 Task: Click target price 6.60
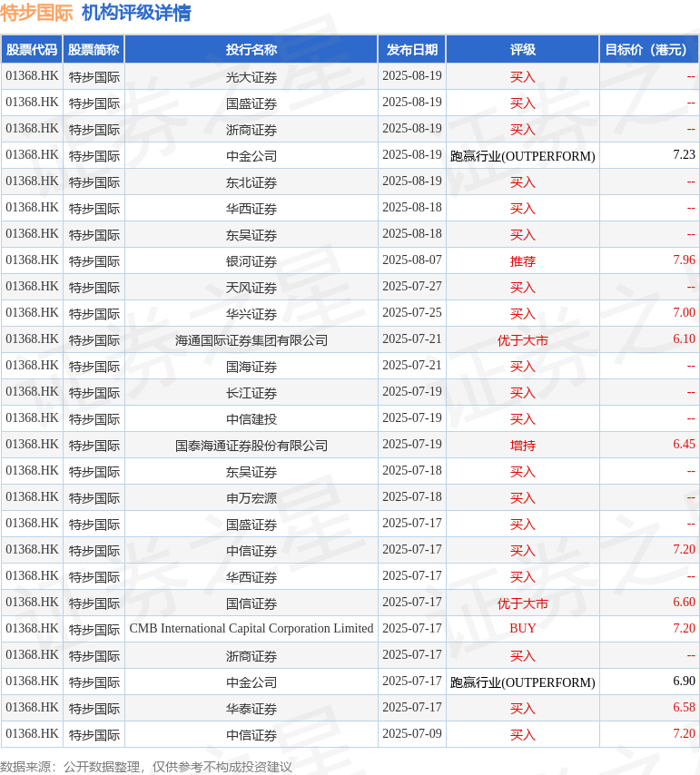point(684,602)
